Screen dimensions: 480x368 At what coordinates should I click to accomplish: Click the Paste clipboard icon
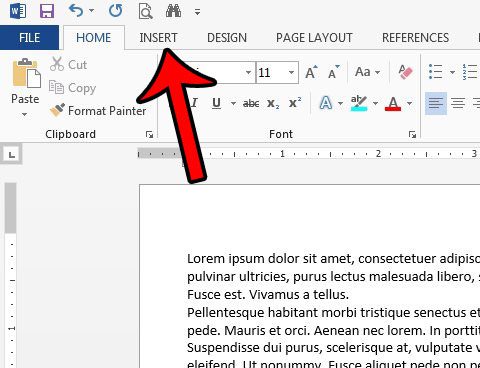26,73
